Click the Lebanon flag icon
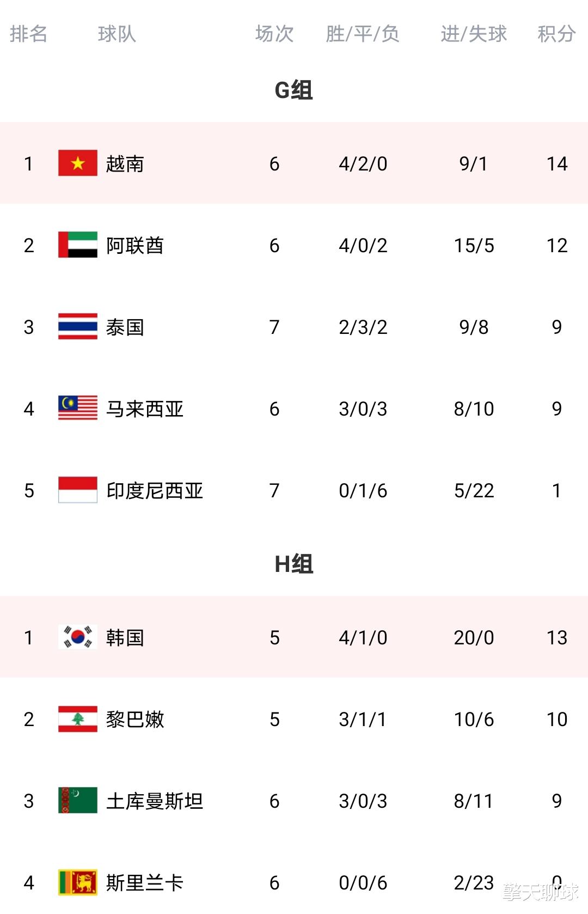 coord(78,718)
